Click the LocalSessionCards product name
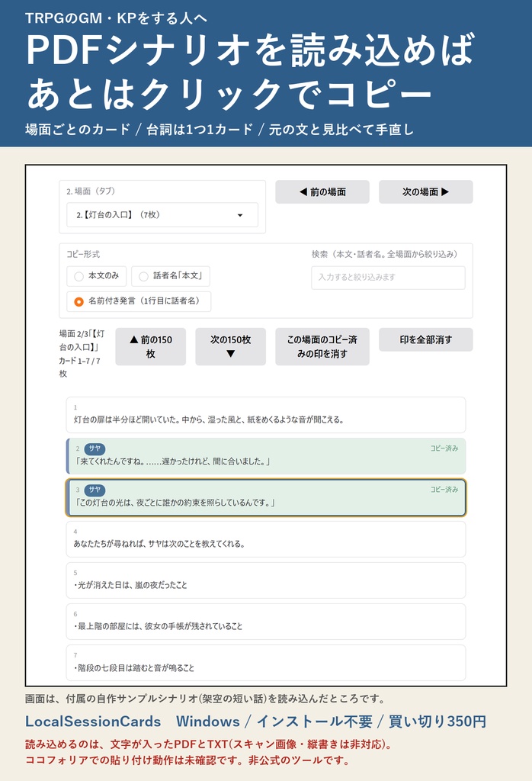Viewport: 532px width, 781px height. [x=93, y=722]
